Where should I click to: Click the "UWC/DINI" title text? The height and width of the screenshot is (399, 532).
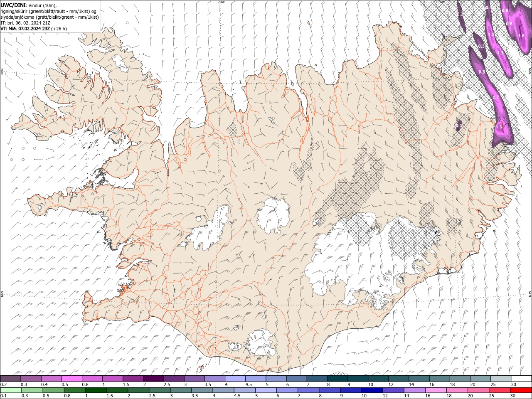coord(13,5)
